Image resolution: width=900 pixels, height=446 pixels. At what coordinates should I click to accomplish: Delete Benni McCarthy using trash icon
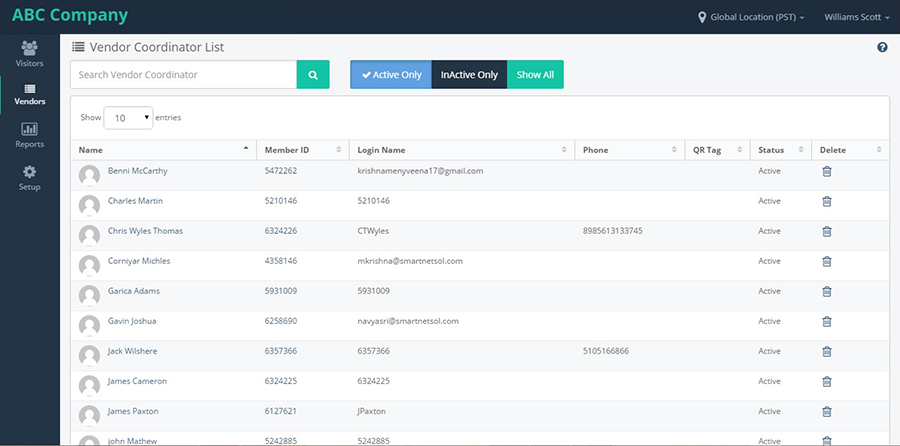(827, 171)
